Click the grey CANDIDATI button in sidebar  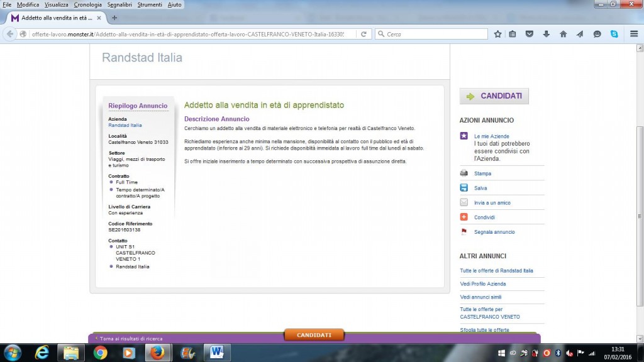pyautogui.click(x=494, y=96)
